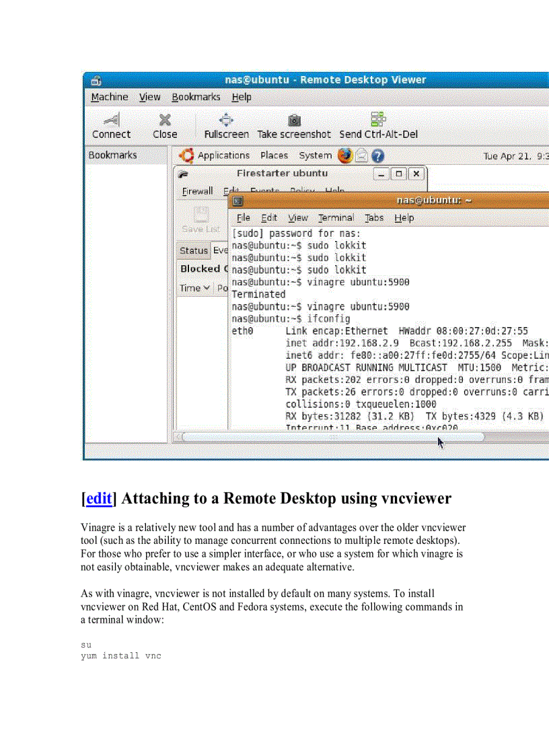
Task: Open the mail icon in the remote top panel
Action: click(361, 156)
